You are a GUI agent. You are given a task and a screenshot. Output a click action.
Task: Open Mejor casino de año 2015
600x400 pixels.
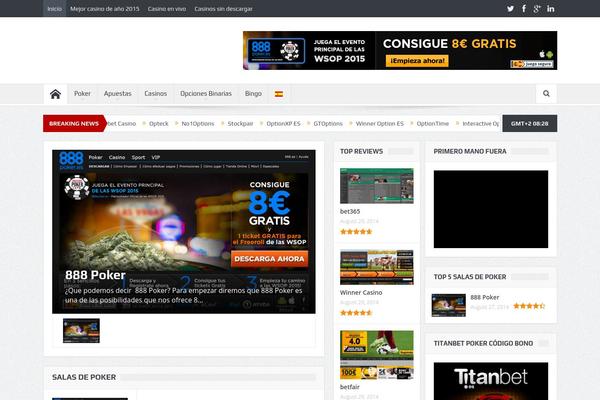click(104, 8)
